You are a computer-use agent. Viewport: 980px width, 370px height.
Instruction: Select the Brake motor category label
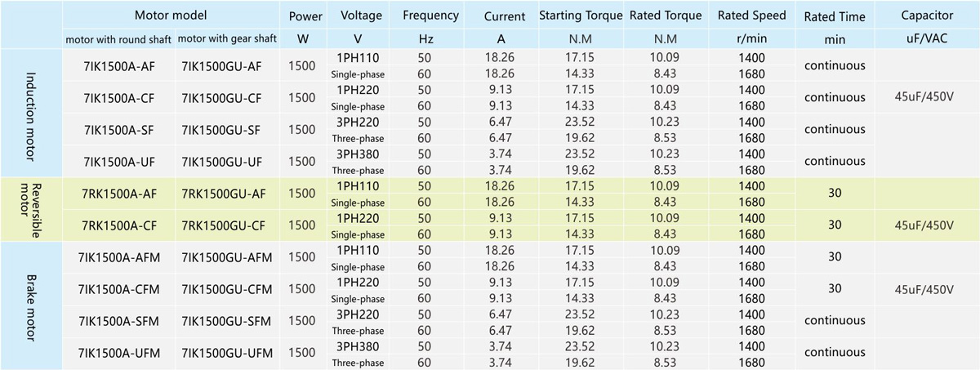[x=32, y=305]
